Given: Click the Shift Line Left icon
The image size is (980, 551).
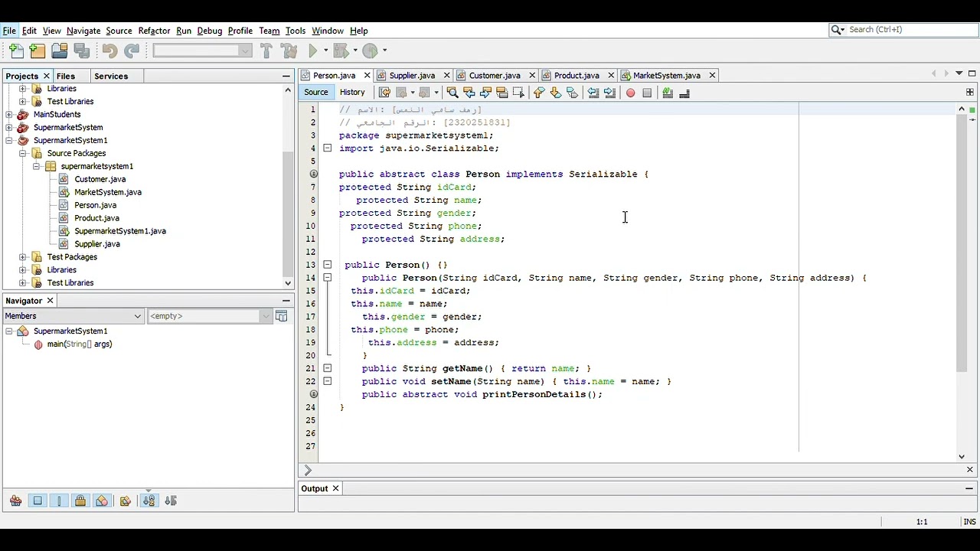Looking at the screenshot, I should coord(593,93).
